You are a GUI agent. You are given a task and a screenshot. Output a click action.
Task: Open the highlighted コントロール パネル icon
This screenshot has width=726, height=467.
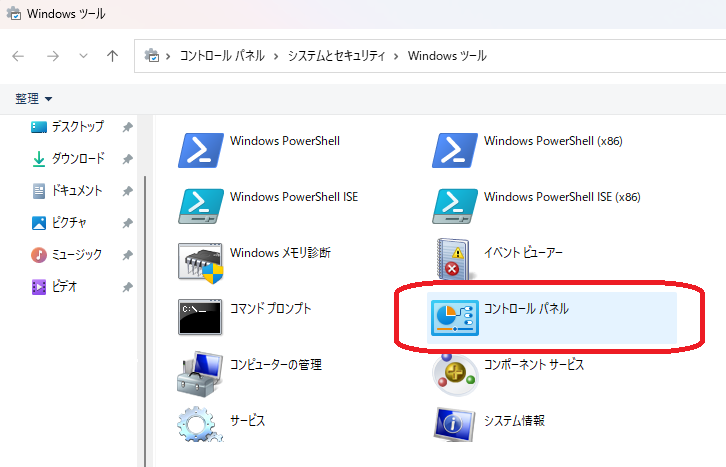455,317
